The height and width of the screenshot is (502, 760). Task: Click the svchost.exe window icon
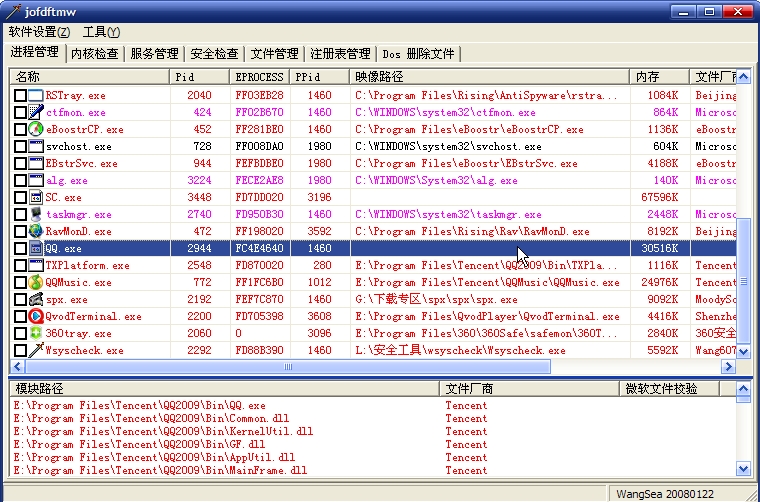coord(36,146)
